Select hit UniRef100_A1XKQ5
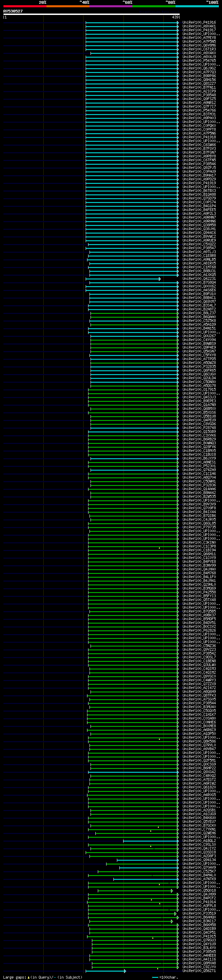Screen dimensions: 222x980 (199, 275)
